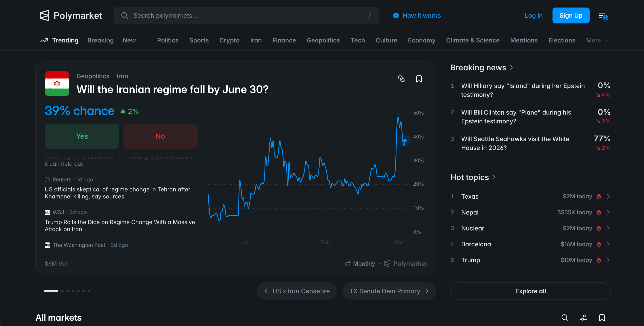Expand the More categories dropdown

pyautogui.click(x=597, y=40)
